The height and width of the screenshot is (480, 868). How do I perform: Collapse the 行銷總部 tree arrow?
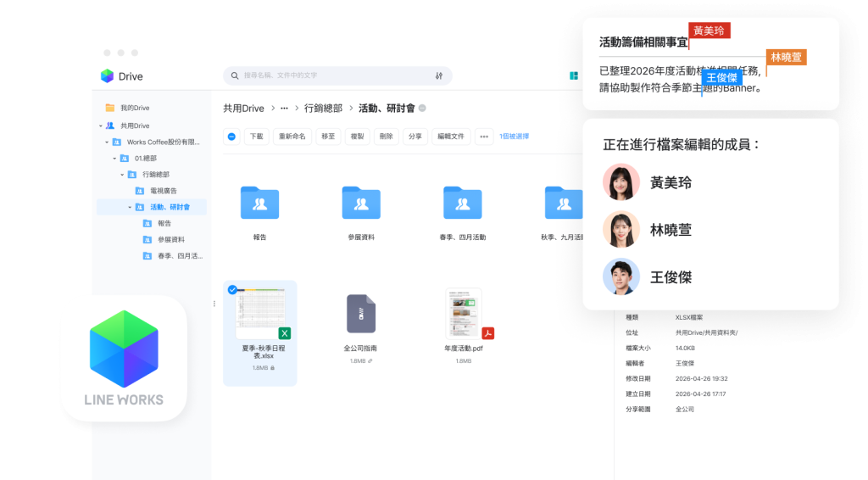pos(122,175)
